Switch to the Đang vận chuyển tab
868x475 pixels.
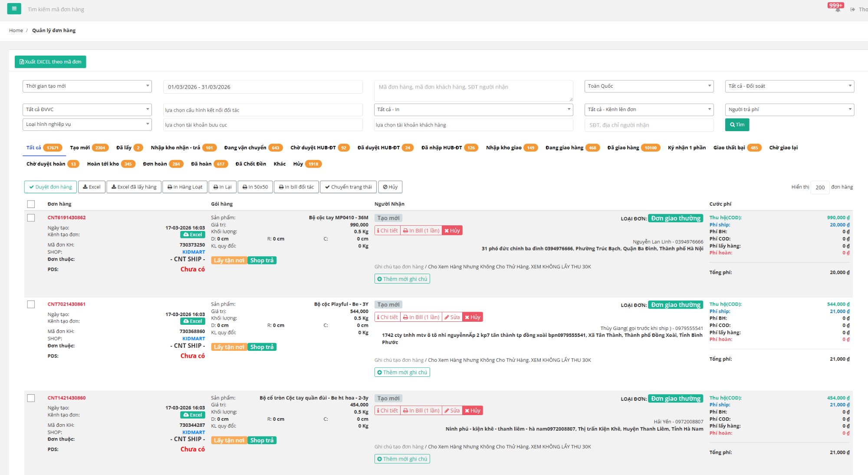(x=245, y=148)
